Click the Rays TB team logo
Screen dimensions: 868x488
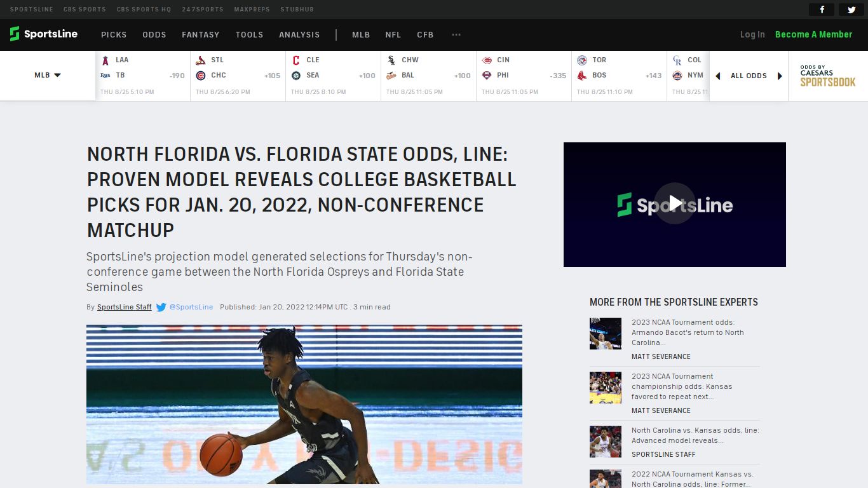tap(105, 76)
